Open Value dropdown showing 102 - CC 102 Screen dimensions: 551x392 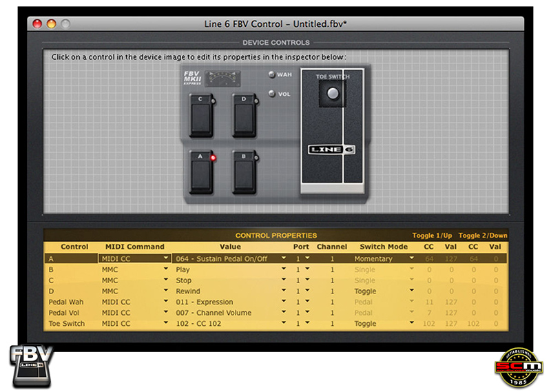click(284, 323)
